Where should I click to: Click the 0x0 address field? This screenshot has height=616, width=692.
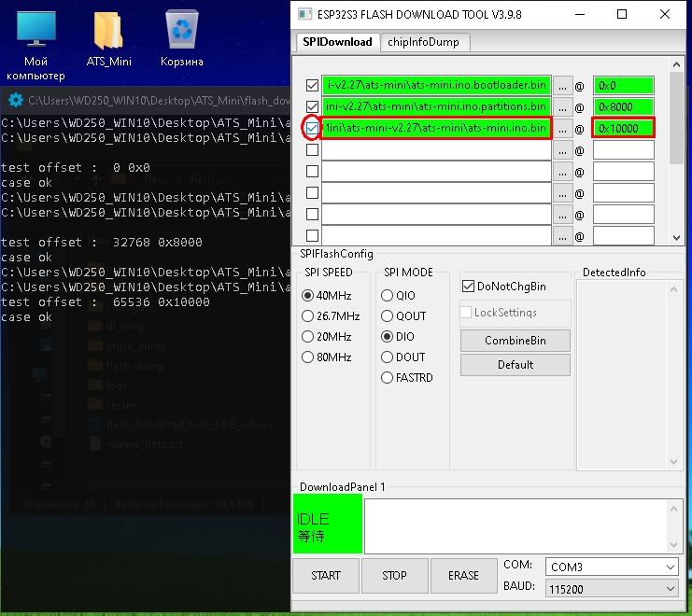pos(623,86)
